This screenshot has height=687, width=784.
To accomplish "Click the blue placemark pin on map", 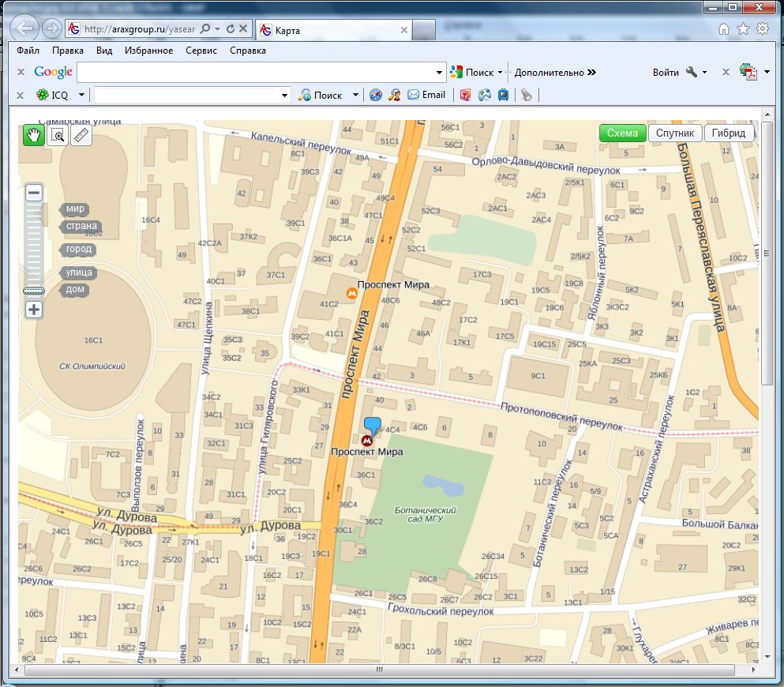I will tap(372, 424).
